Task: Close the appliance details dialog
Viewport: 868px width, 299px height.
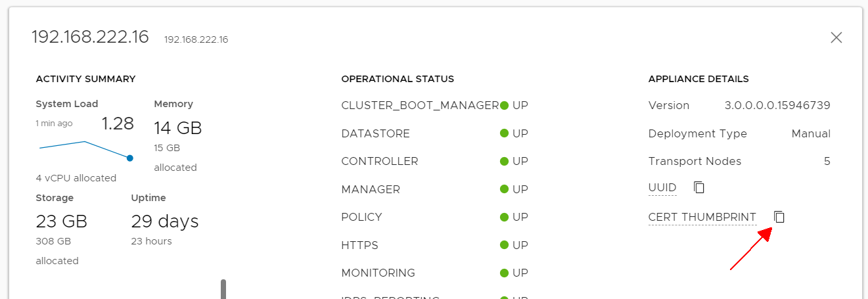Action: 836,37
